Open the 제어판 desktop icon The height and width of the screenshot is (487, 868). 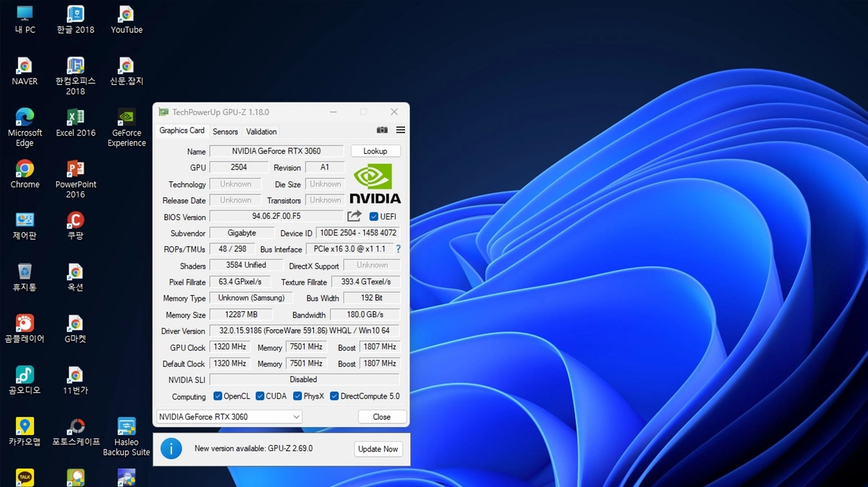pyautogui.click(x=25, y=226)
